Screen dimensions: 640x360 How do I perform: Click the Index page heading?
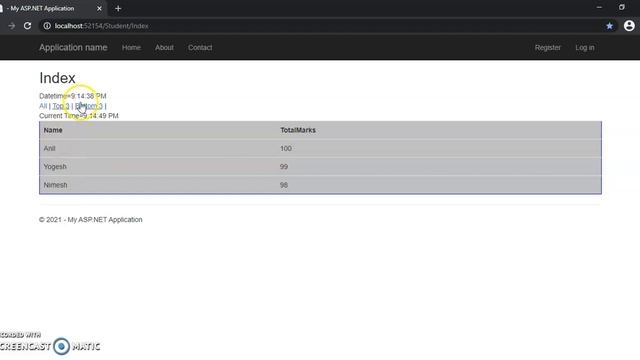[57, 78]
